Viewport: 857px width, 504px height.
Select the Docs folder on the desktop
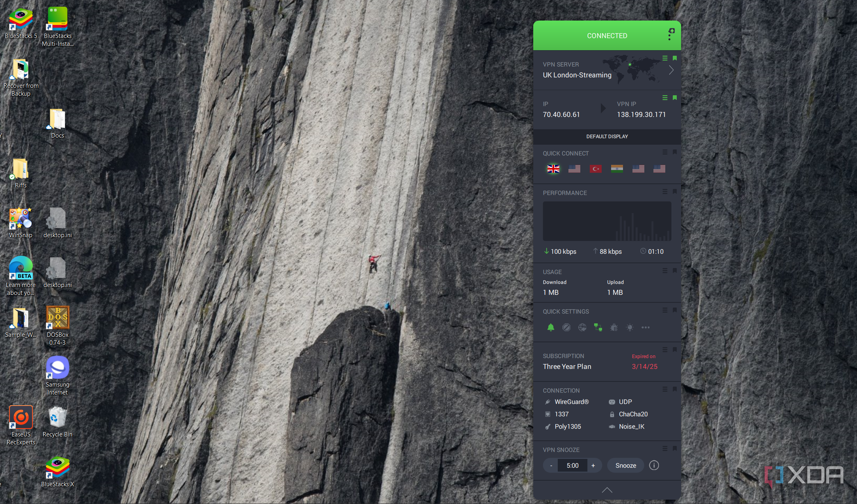click(58, 123)
